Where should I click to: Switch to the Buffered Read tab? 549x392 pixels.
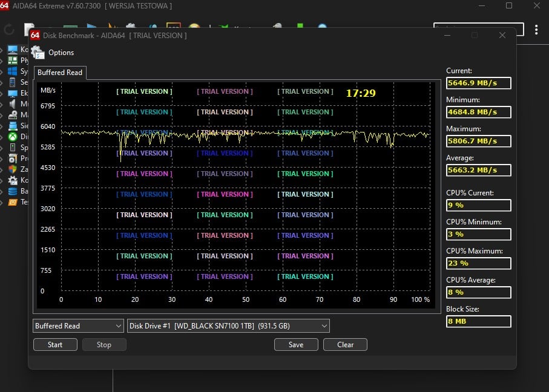[59, 73]
